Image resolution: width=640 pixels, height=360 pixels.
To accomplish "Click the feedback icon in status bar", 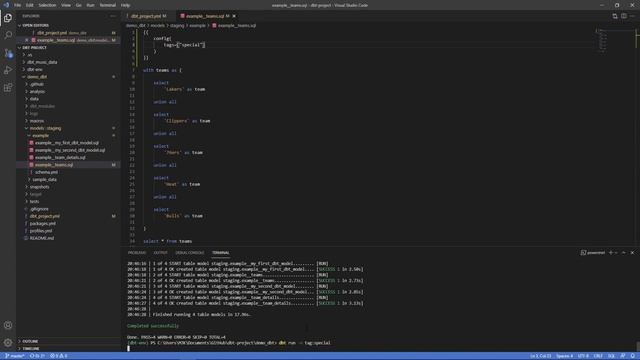I will tap(623, 356).
